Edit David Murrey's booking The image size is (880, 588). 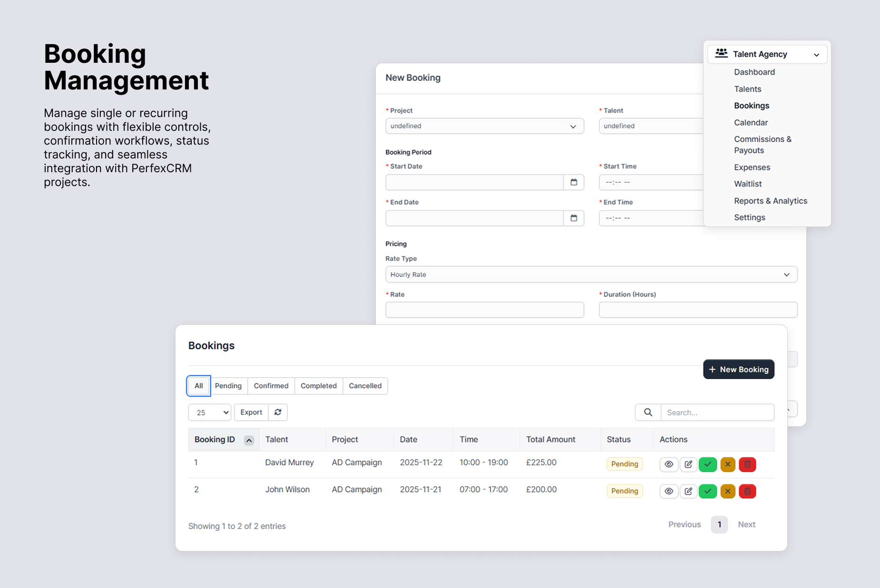click(x=688, y=464)
